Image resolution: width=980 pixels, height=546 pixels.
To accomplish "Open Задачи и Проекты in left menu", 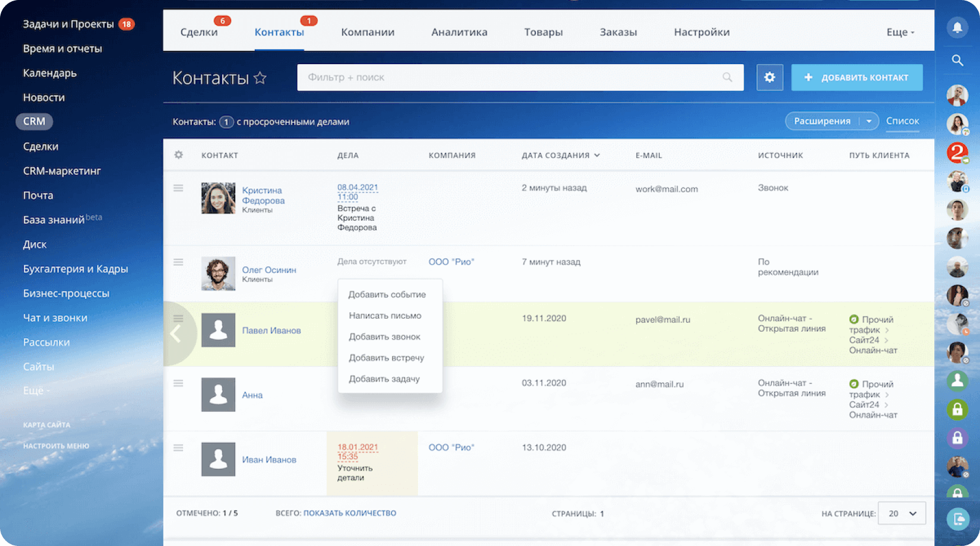I will point(68,24).
